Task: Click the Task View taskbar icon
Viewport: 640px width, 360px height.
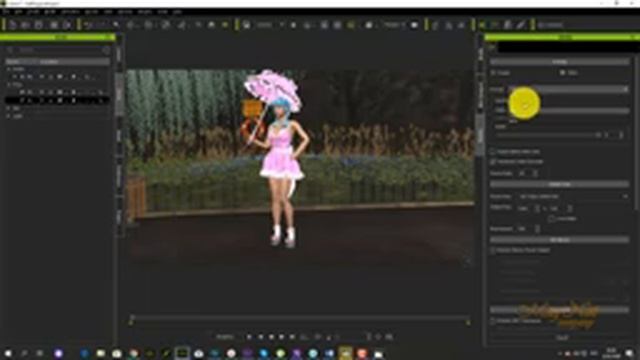Action: [40, 353]
